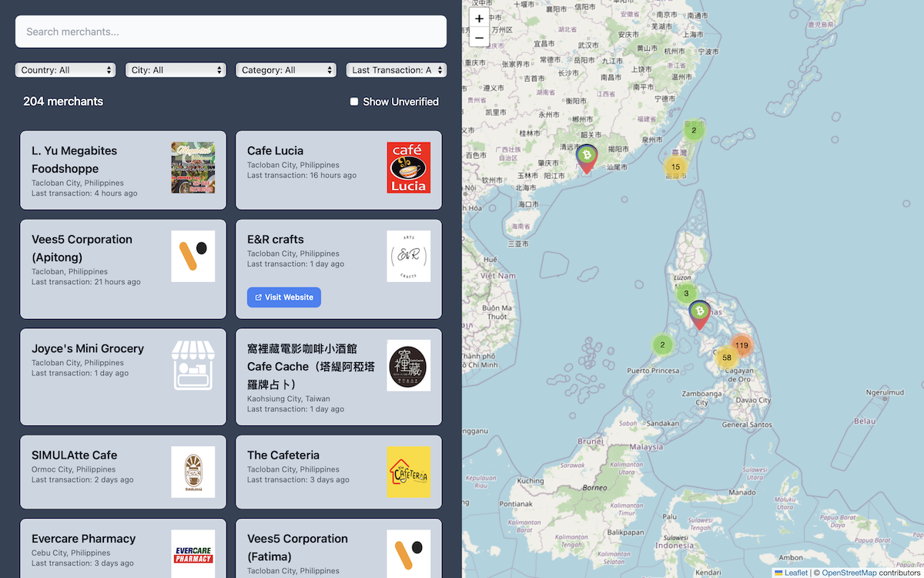924x578 pixels.
Task: Open the Country filter dropdown
Action: point(65,69)
